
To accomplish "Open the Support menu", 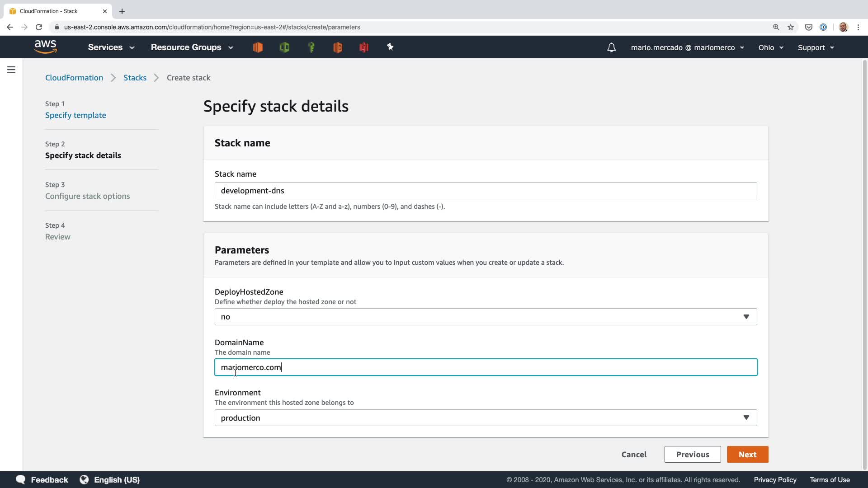I will click(x=816, y=47).
